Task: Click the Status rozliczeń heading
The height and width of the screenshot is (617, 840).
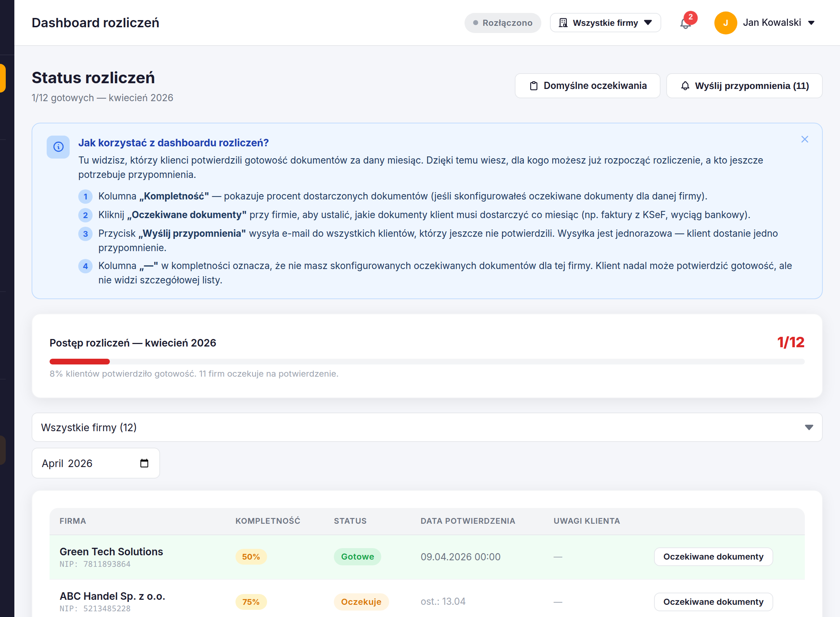Action: (x=93, y=78)
